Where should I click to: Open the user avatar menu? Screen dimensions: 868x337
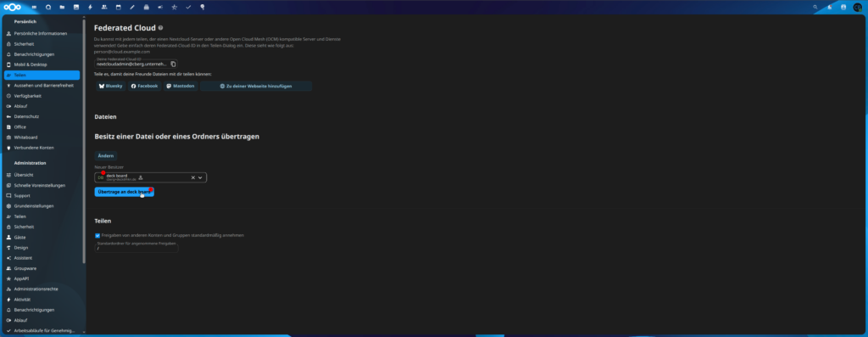[x=858, y=7]
